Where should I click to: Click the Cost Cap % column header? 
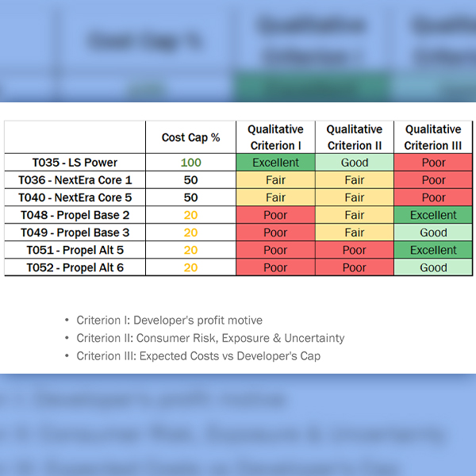[x=190, y=137]
